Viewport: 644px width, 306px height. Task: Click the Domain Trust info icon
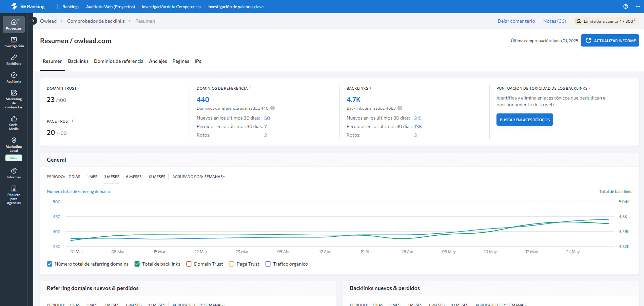point(79,87)
